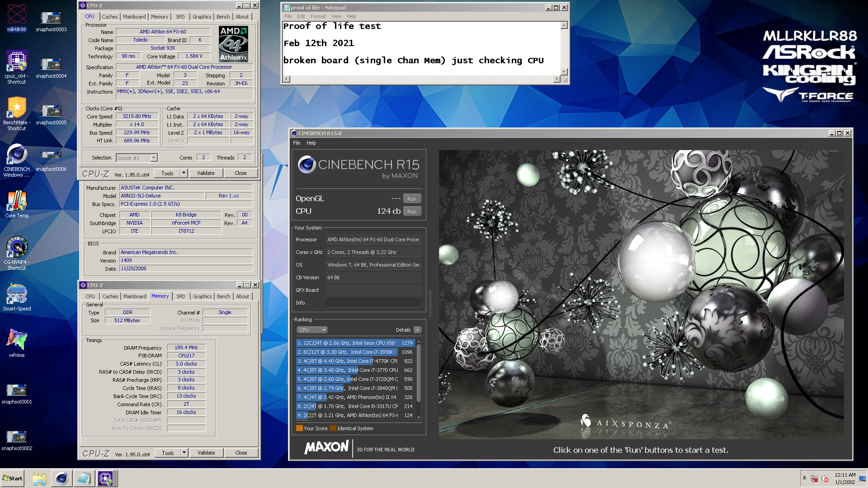Click the AMD Athlon FX logo in CPU-Z
868x488 pixels.
click(x=233, y=43)
